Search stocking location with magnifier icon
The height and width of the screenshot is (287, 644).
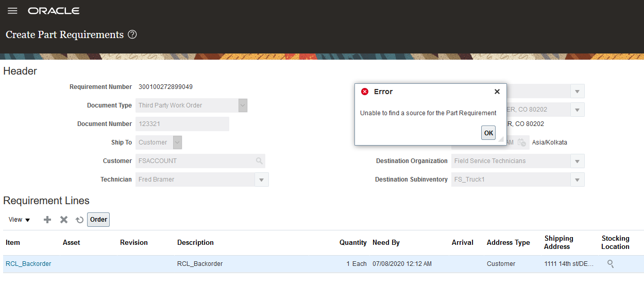611,264
